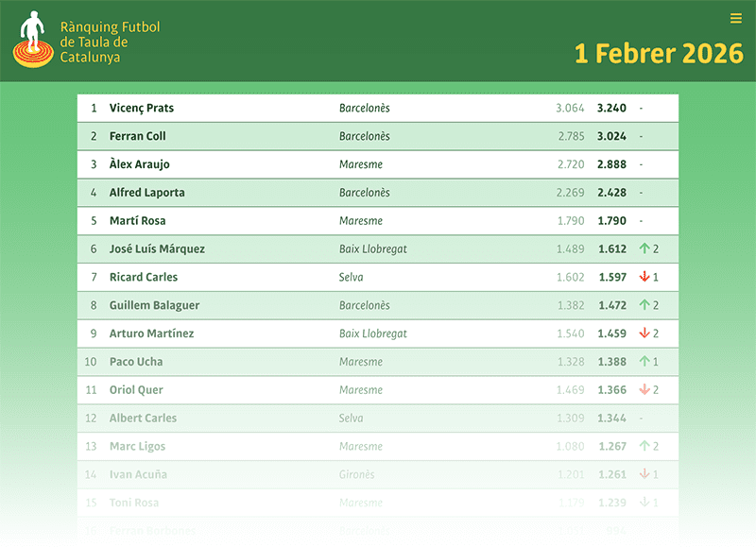The height and width of the screenshot is (547, 756).
Task: Click green up arrow beside Guillem Balaguer
Action: click(644, 306)
